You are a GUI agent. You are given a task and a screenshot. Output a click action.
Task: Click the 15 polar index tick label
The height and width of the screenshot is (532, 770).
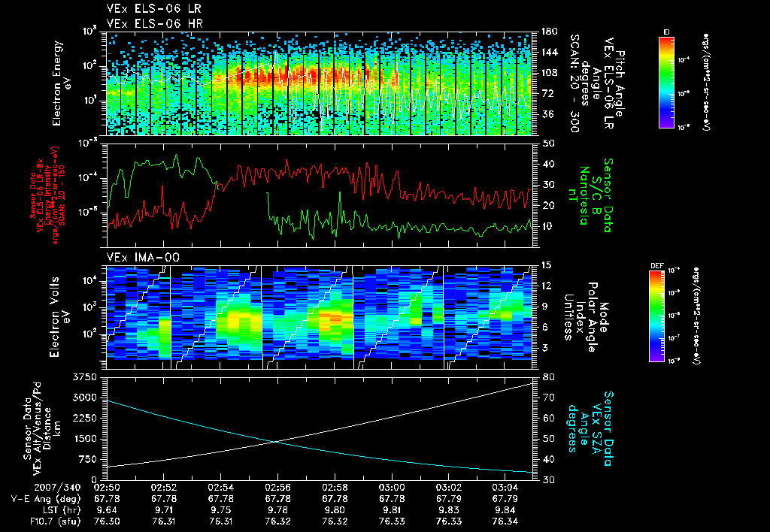point(546,265)
